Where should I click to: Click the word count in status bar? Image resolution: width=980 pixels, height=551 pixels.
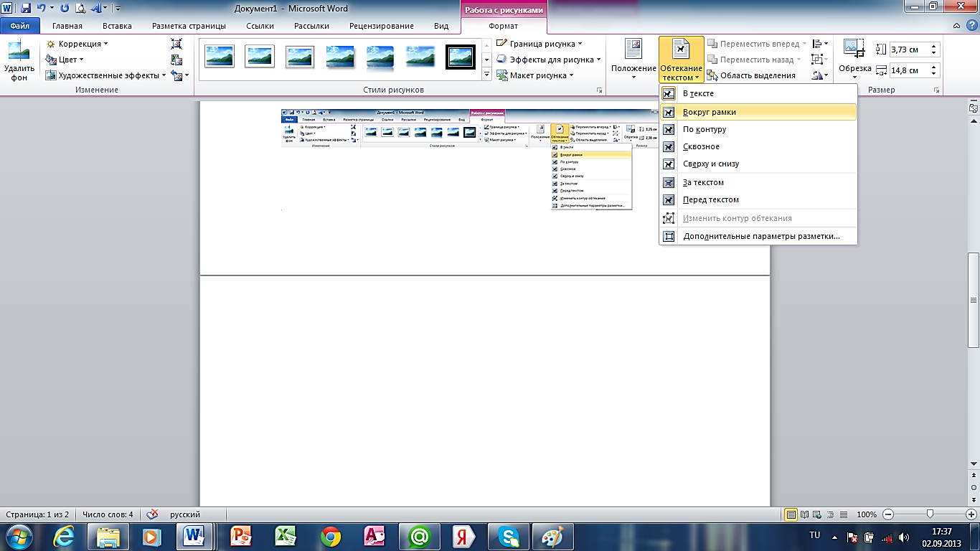(x=108, y=514)
